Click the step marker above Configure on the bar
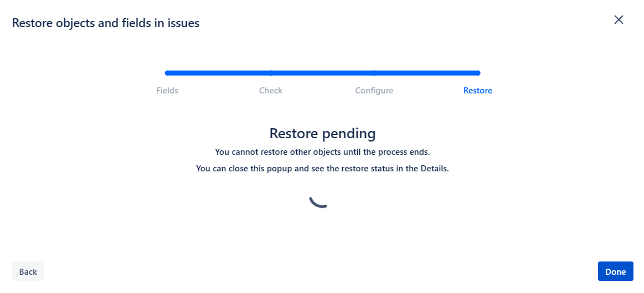Viewport: 644px width, 293px height. click(x=374, y=73)
